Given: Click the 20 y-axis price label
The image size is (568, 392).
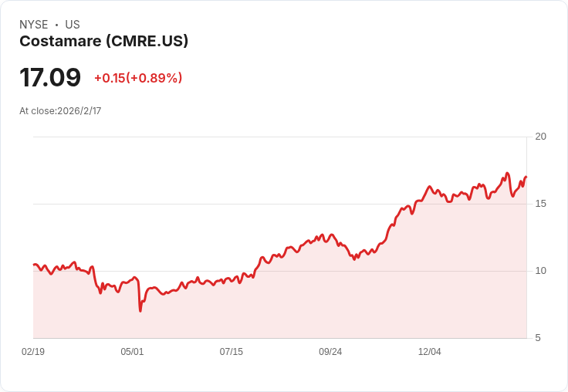Looking at the screenshot, I should point(541,137).
